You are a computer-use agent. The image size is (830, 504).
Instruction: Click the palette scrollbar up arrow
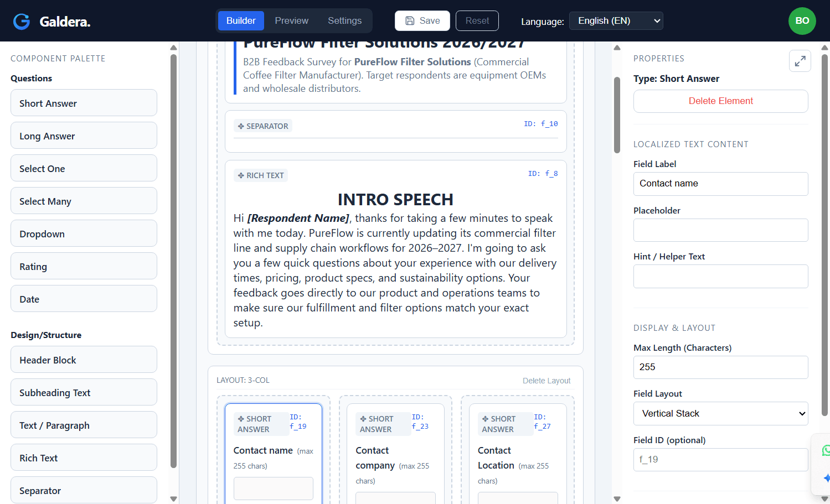173,48
